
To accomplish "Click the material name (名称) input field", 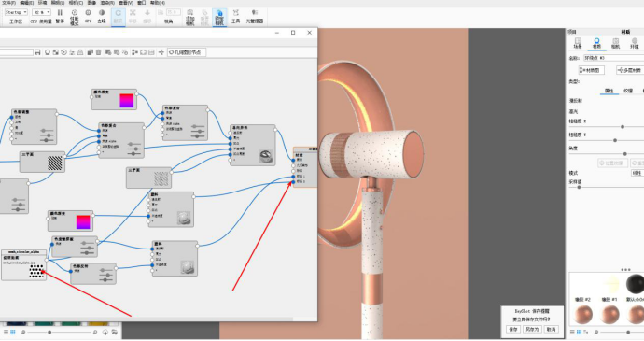I will tap(613, 58).
